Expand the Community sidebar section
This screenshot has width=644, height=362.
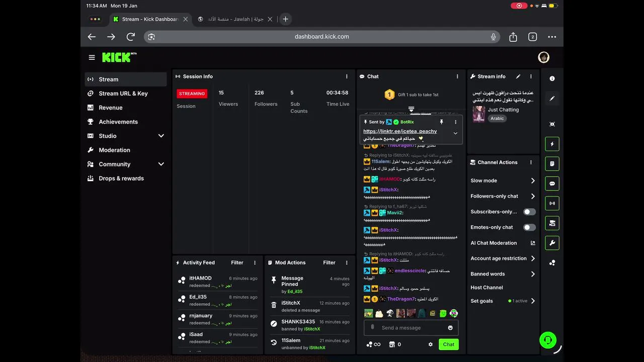pos(161,164)
